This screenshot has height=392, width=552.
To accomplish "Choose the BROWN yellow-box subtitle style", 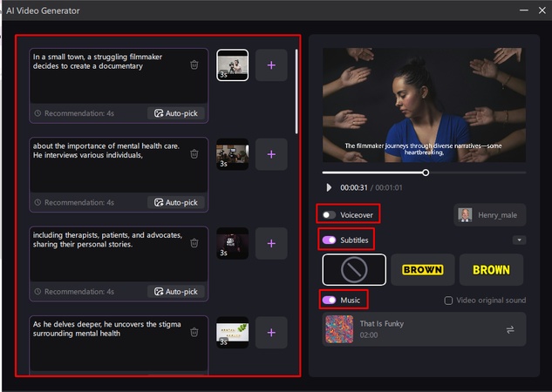I will click(422, 270).
